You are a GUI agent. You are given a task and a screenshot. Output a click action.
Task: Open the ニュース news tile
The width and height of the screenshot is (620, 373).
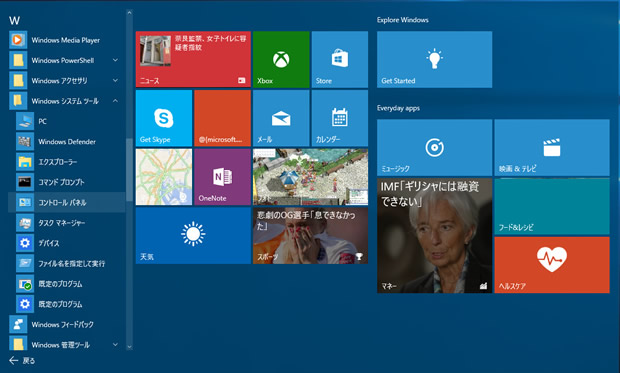pyautogui.click(x=193, y=59)
